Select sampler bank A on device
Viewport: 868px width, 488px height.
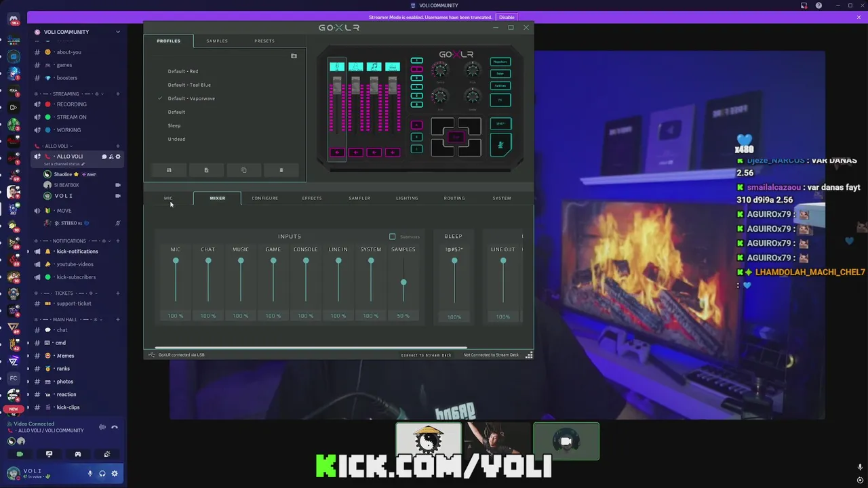coord(416,125)
